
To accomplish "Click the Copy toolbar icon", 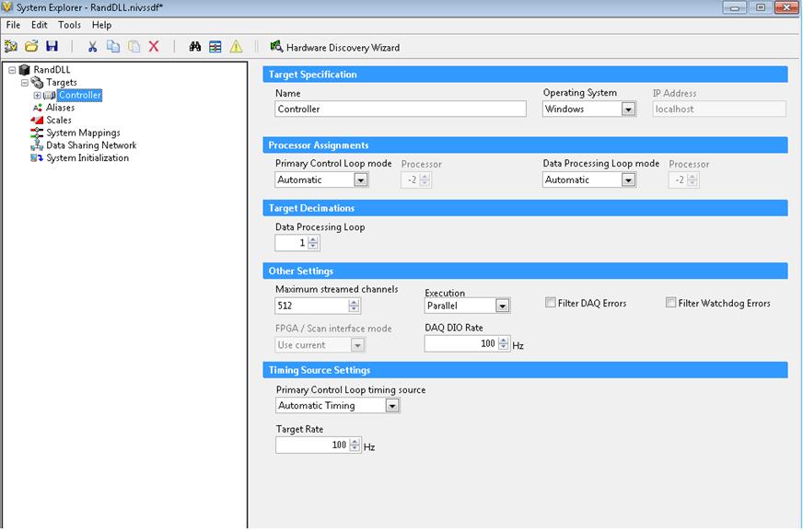I will tap(113, 46).
